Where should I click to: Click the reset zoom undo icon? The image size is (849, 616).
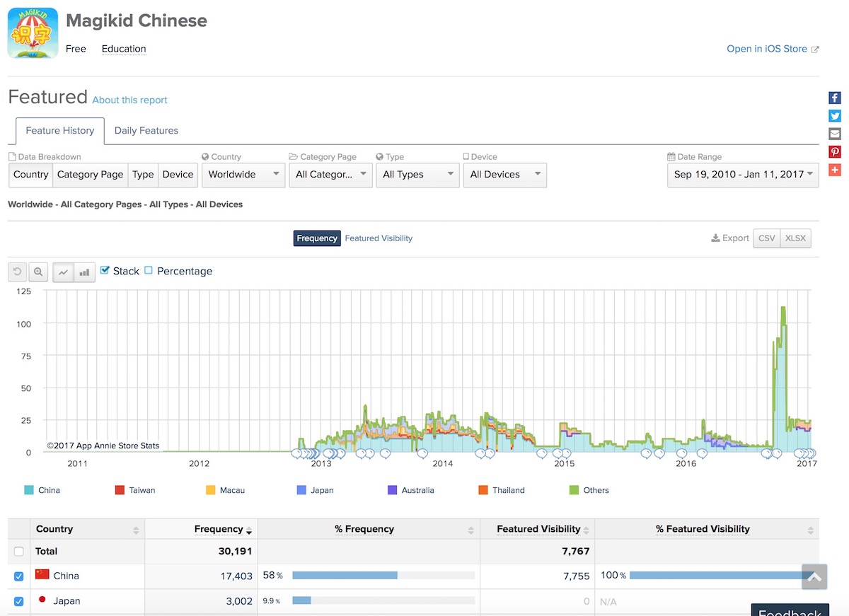18,272
